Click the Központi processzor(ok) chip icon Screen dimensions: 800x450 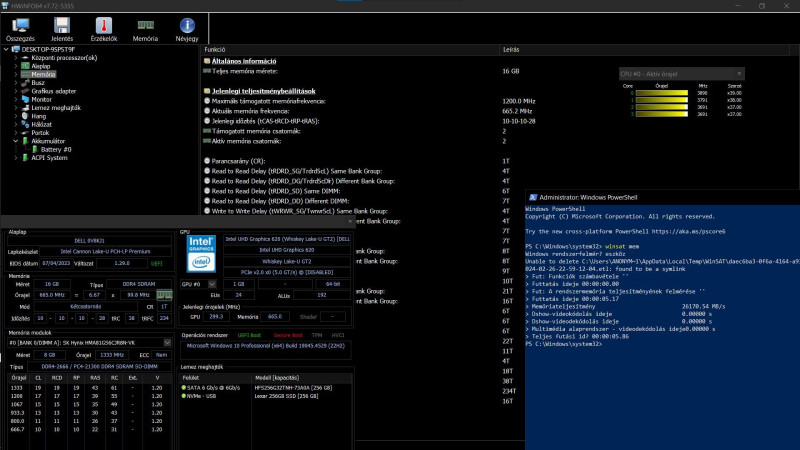(25, 58)
